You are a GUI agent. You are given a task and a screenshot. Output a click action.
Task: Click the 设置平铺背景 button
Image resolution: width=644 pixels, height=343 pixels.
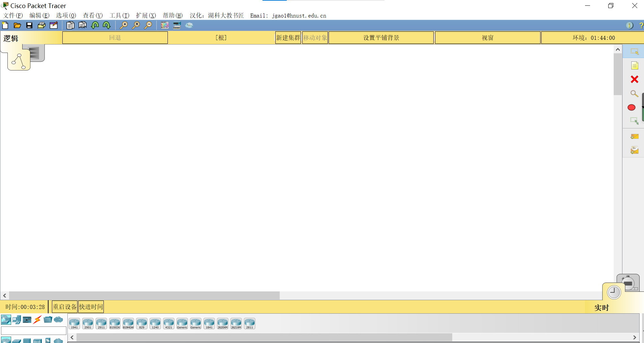(x=381, y=38)
